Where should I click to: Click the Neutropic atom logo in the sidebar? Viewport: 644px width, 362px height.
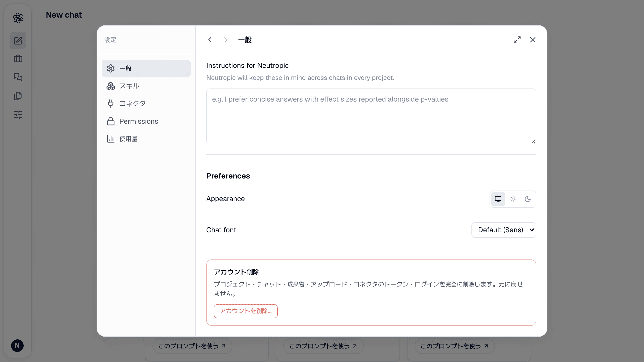point(18,18)
